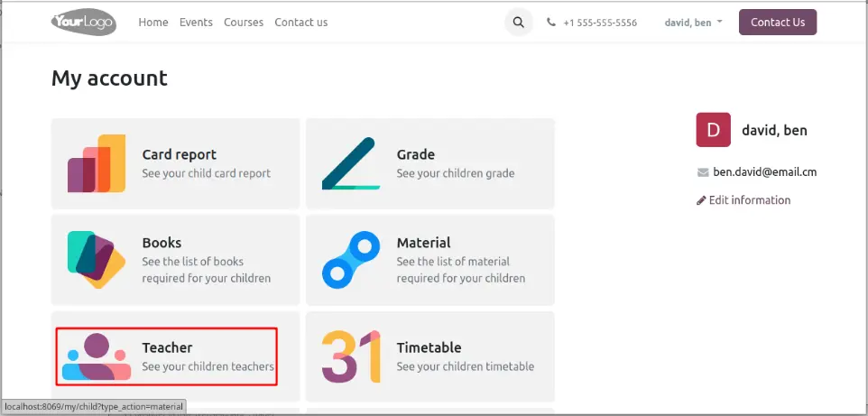Click the ben.david@email.cm email address

(764, 171)
